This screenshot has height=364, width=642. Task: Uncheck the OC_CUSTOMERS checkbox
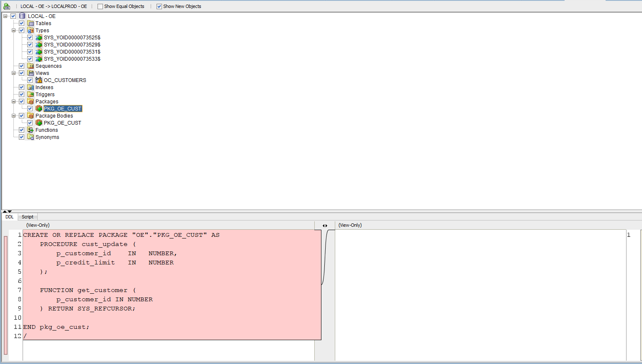30,80
